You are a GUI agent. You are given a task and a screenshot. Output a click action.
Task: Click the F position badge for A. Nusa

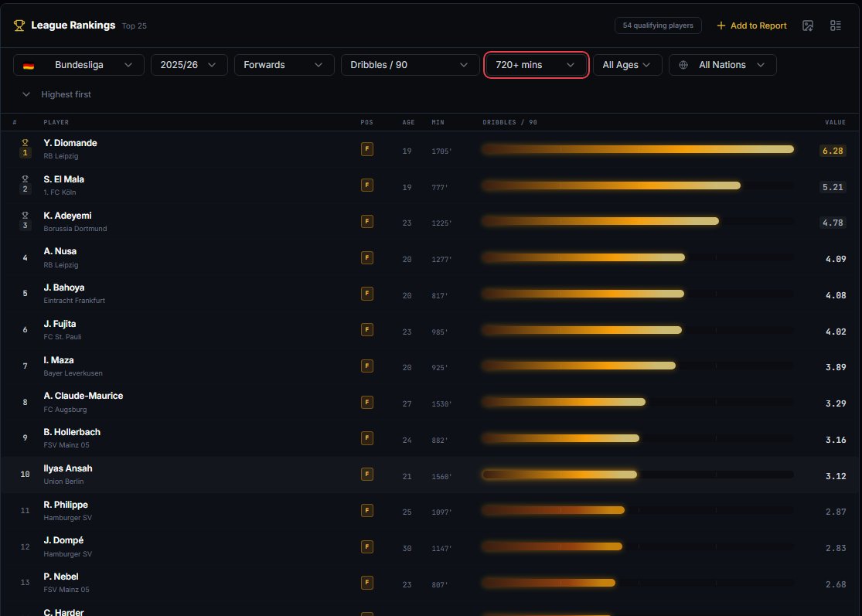[367, 257]
